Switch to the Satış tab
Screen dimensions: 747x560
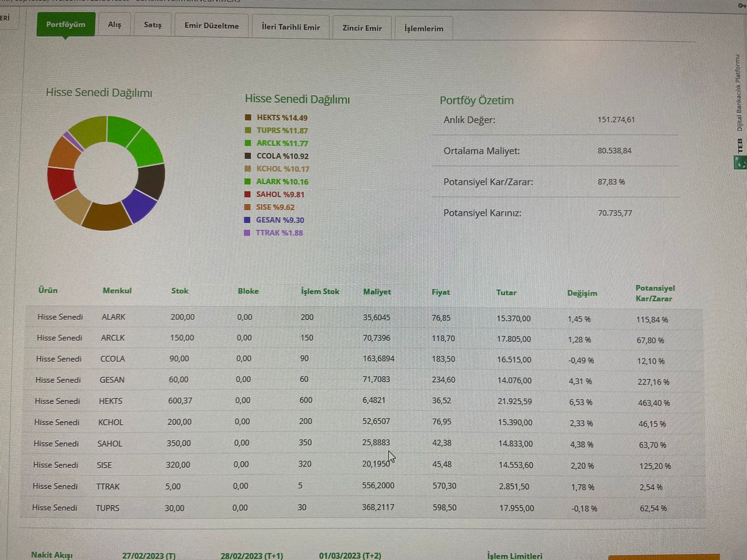pos(153,26)
